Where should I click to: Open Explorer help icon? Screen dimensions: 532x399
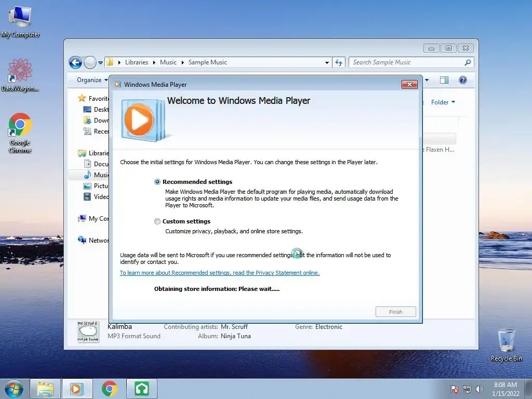[x=463, y=80]
